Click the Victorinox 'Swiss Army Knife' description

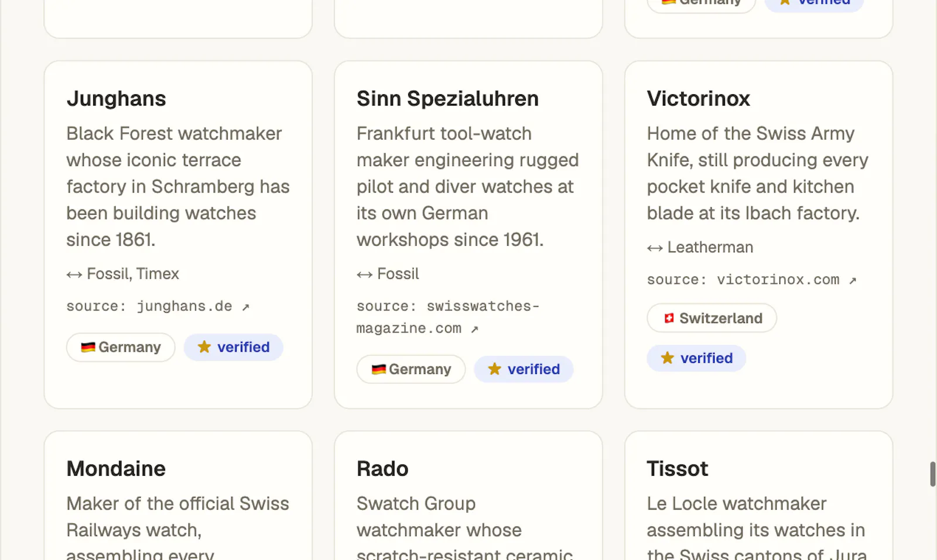[x=758, y=173]
